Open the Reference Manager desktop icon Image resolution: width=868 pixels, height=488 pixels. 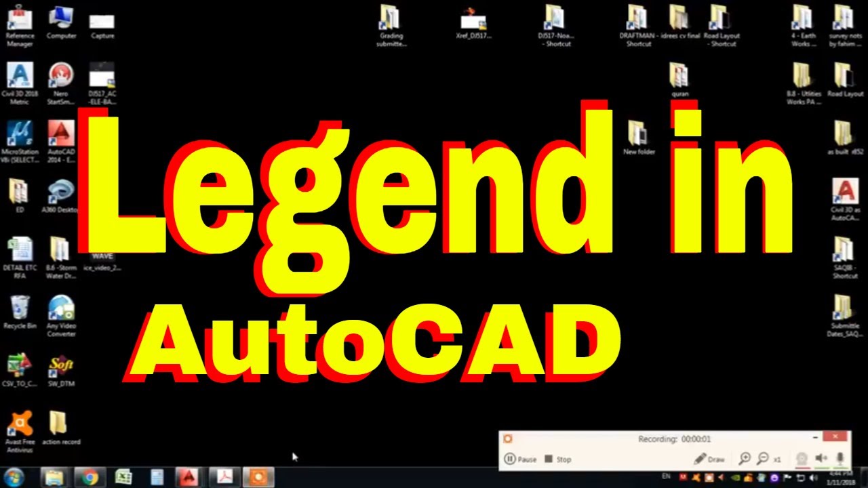20,26
